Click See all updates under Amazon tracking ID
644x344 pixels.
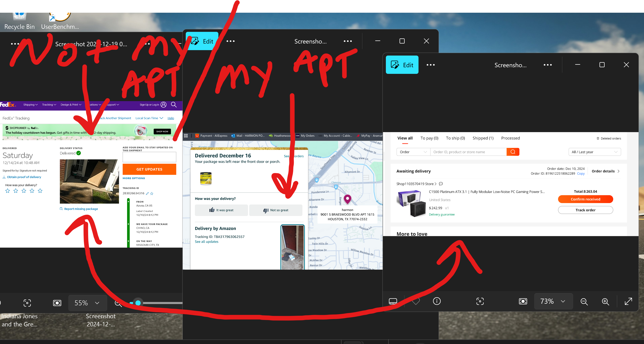coord(207,242)
